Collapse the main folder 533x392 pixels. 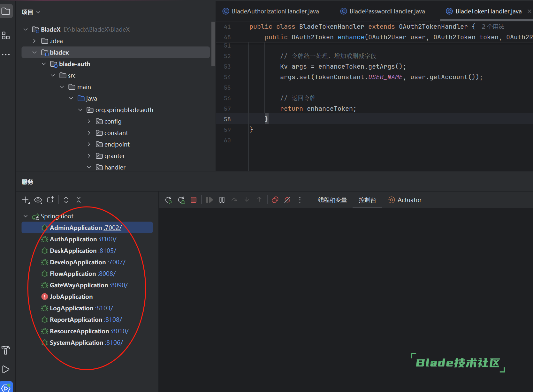tap(62, 87)
